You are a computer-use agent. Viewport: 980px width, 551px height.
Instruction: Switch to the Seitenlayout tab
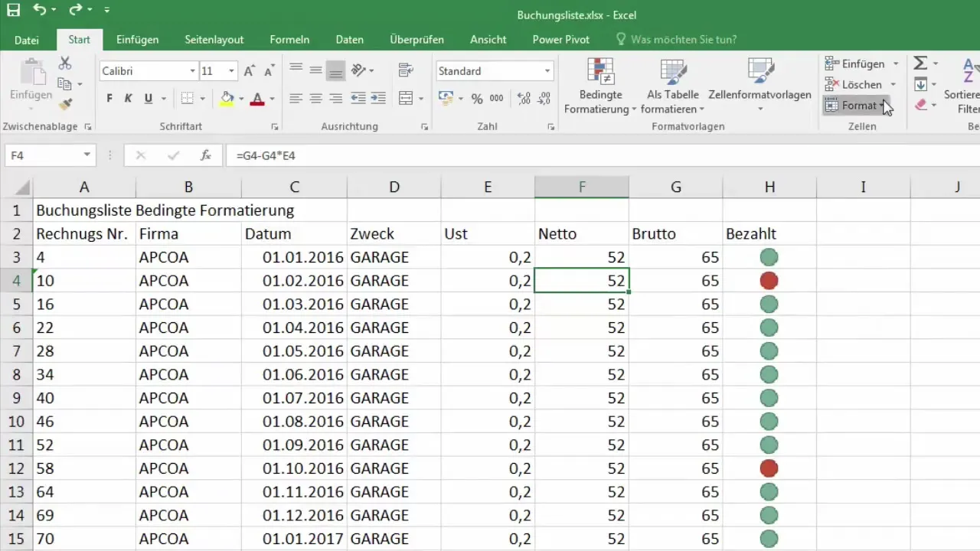pos(214,40)
